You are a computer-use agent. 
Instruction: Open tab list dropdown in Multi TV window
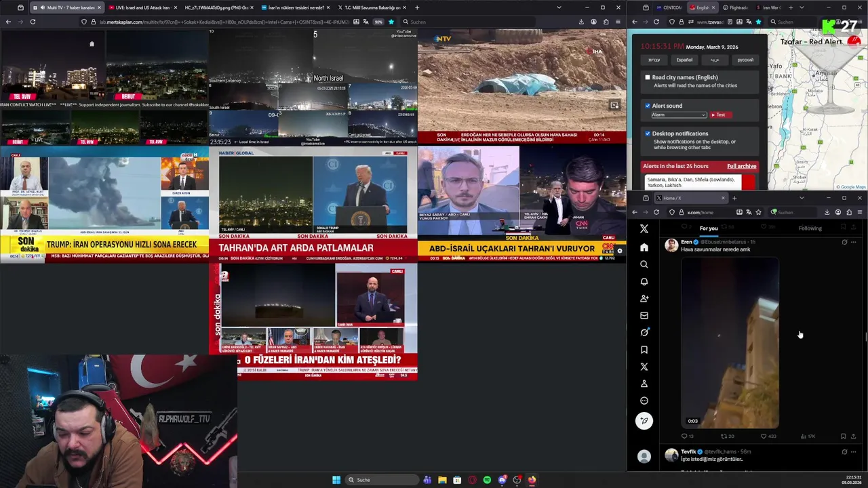tap(559, 7)
